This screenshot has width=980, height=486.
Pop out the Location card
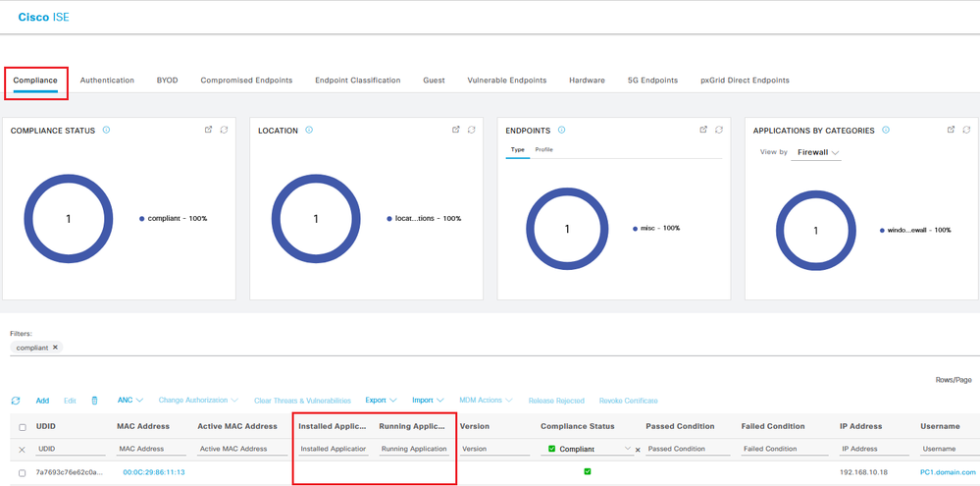tap(456, 130)
